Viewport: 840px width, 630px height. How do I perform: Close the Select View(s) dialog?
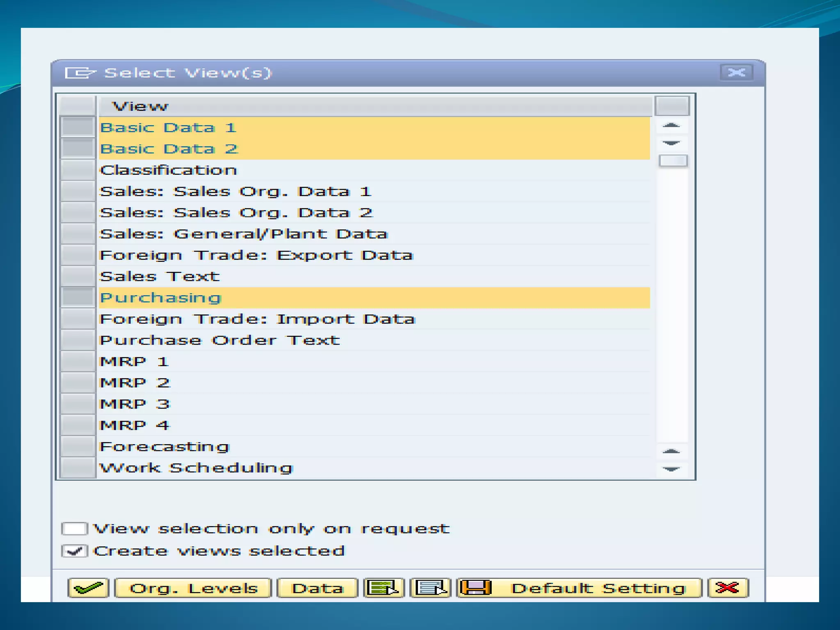coord(736,73)
